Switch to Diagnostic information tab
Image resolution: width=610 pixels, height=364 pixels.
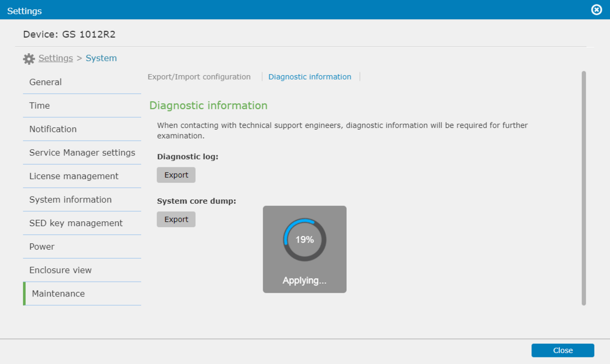coord(309,76)
